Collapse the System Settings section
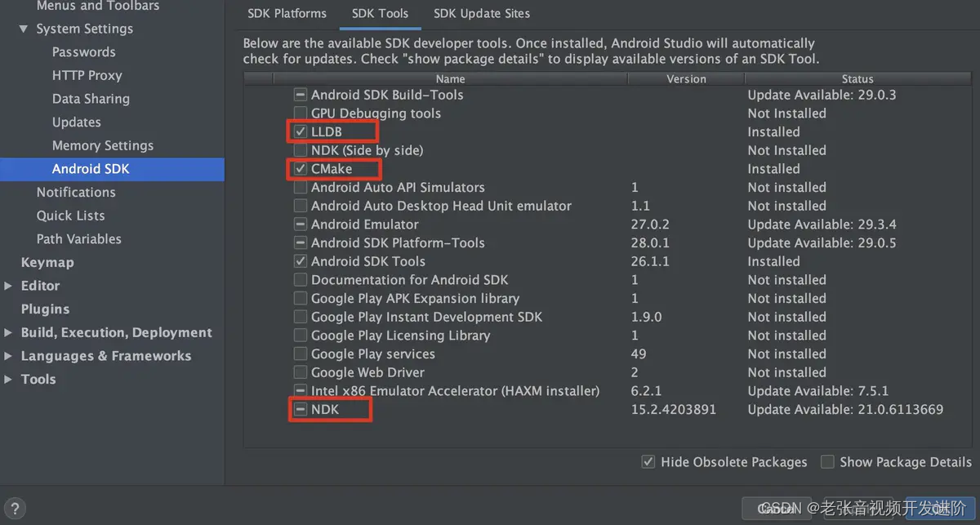Image resolution: width=980 pixels, height=525 pixels. pyautogui.click(x=22, y=29)
